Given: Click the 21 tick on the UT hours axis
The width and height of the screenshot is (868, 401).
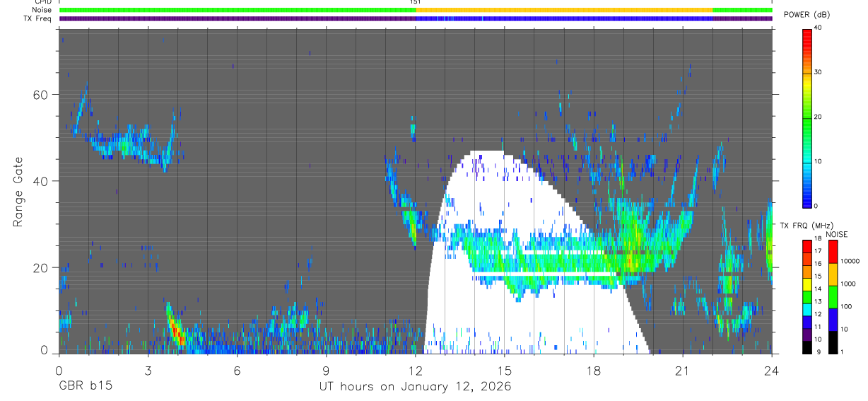Looking at the screenshot, I should click(x=683, y=370).
